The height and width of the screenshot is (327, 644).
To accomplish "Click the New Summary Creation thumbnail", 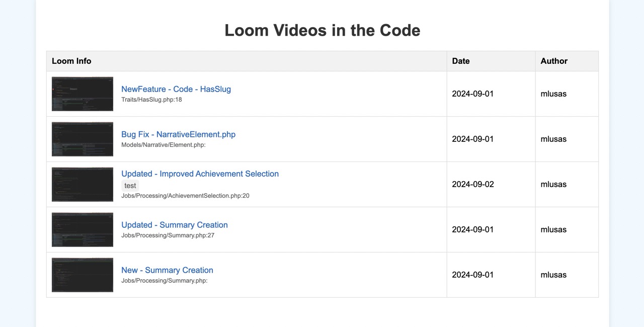I will [x=83, y=275].
